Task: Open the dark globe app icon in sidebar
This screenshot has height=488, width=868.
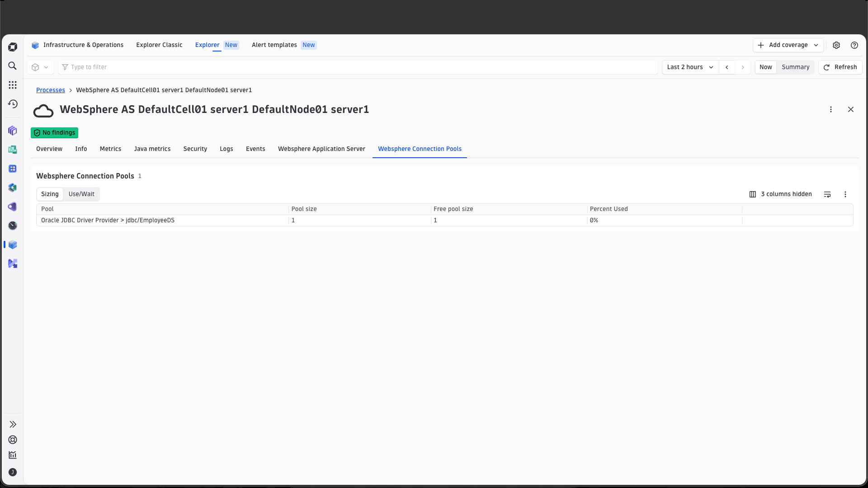Action: (x=13, y=225)
